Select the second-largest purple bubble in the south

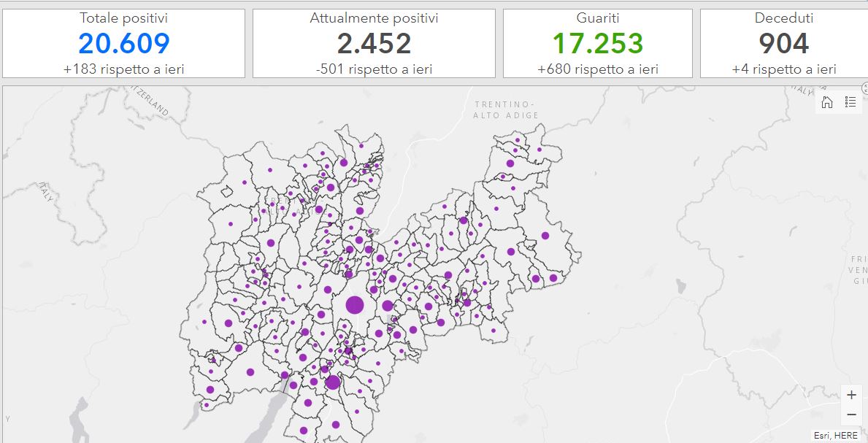coord(333,382)
